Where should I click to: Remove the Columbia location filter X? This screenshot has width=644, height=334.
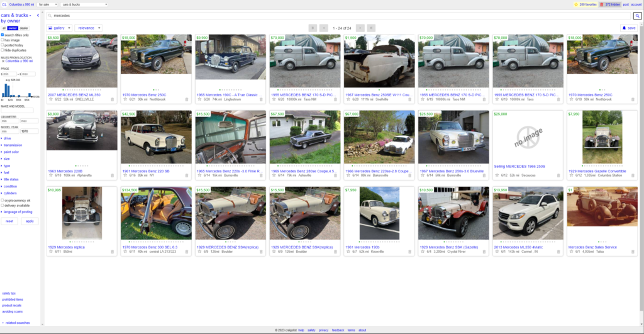click(3, 61)
